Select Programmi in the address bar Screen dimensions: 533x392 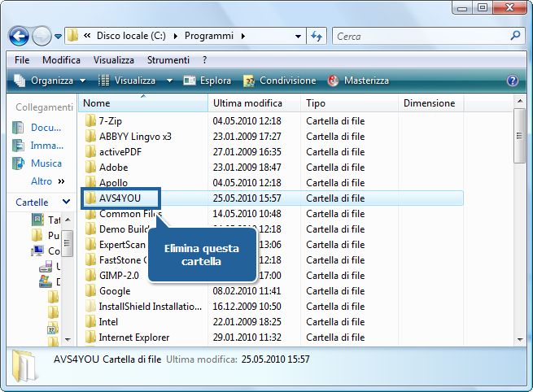click(209, 36)
